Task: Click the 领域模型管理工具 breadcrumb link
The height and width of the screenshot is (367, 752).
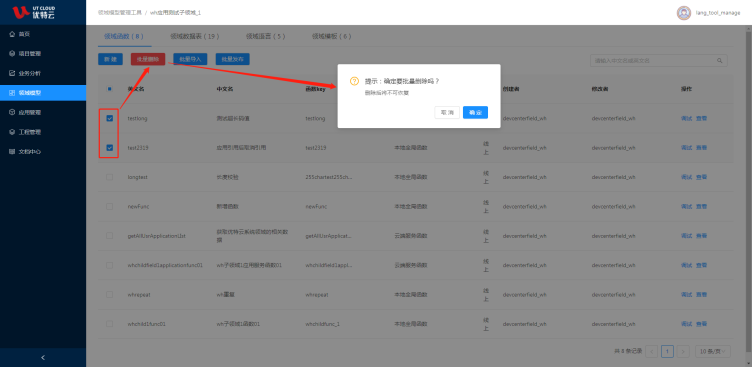Action: tap(119, 12)
